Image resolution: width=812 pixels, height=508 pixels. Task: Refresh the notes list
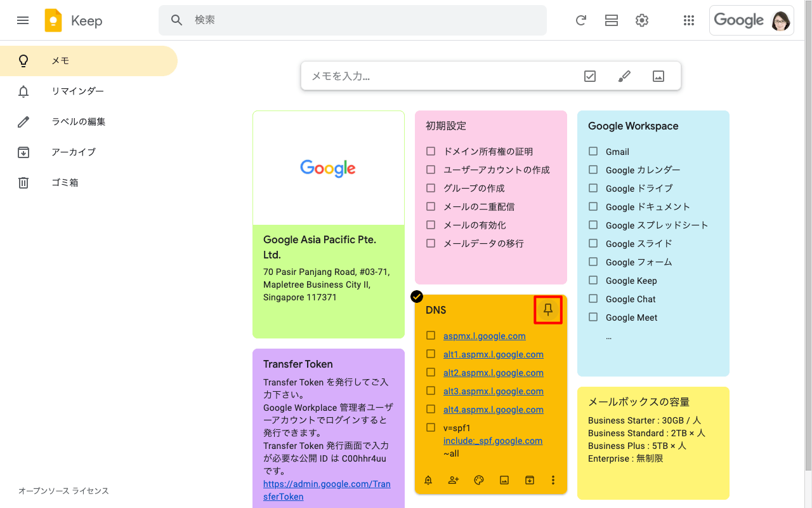(x=580, y=20)
